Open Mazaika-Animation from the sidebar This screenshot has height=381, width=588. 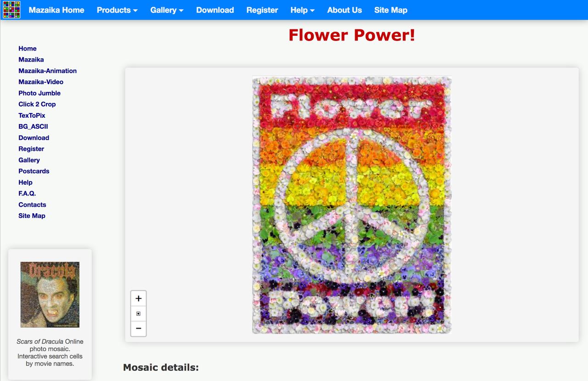(x=47, y=70)
